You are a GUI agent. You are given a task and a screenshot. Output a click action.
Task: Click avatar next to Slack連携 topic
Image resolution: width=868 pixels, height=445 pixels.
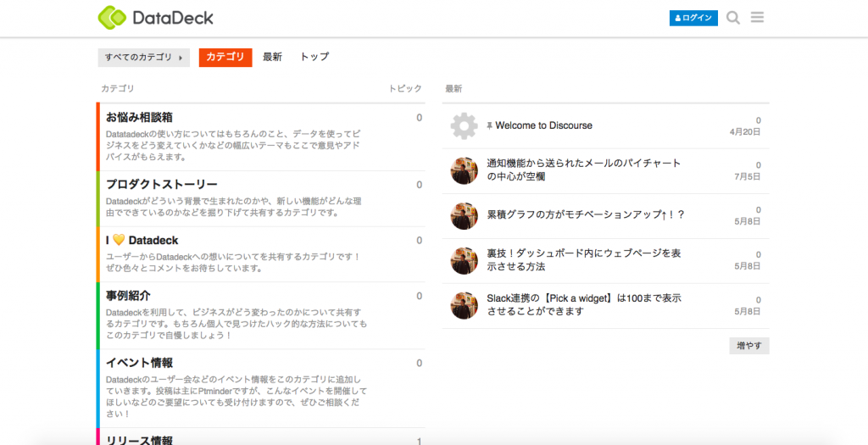click(464, 305)
